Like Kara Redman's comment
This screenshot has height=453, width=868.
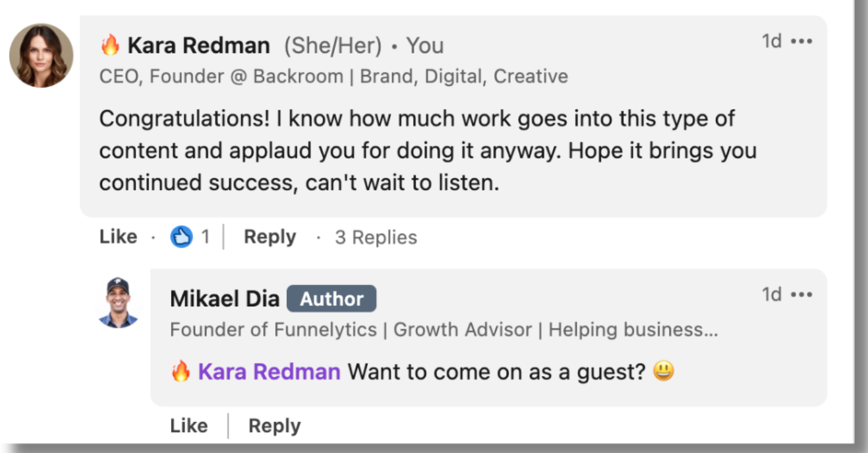tap(119, 237)
